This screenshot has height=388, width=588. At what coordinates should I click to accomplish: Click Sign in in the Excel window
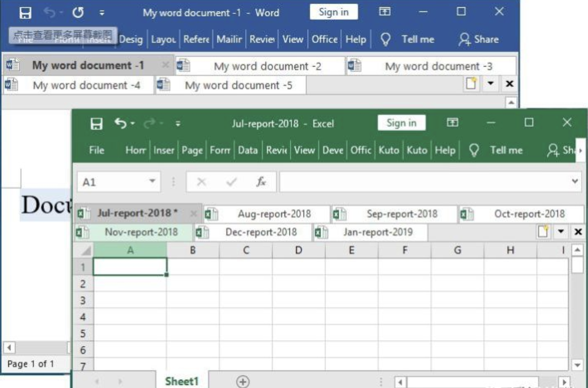coord(401,123)
